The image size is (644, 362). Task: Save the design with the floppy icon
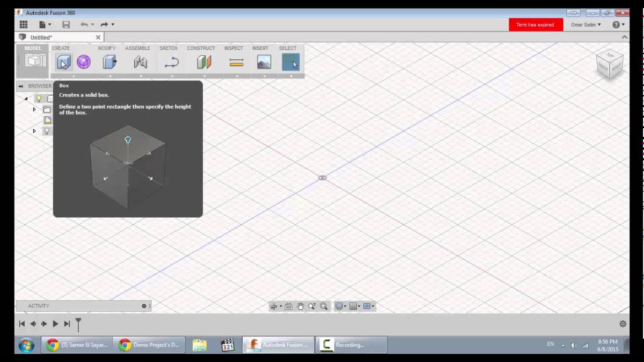[x=66, y=25]
